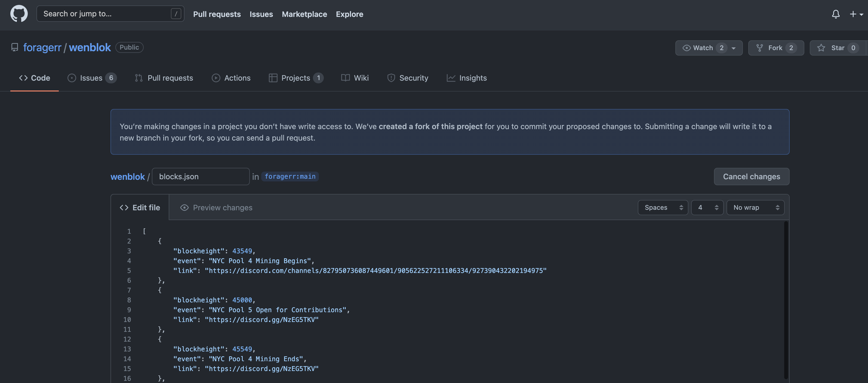This screenshot has height=383, width=868.
Task: Switch to the Security tab label
Action: (x=414, y=78)
